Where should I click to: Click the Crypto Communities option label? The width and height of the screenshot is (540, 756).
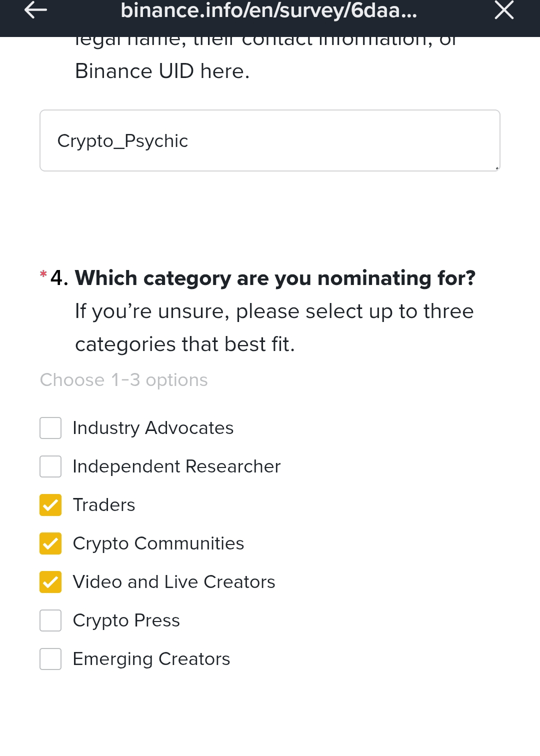(x=158, y=543)
